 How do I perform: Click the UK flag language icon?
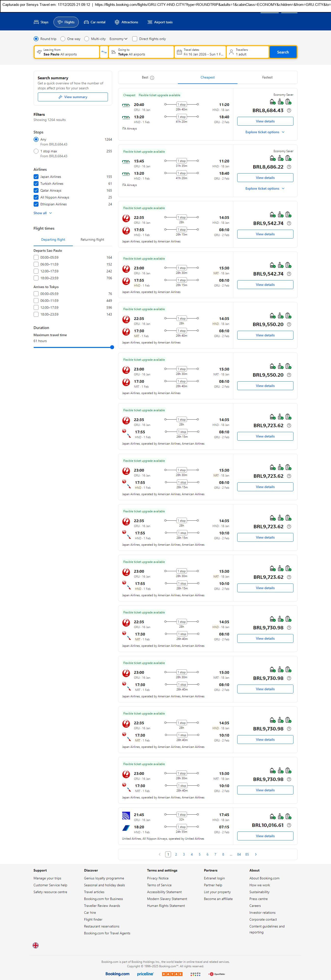[36, 945]
